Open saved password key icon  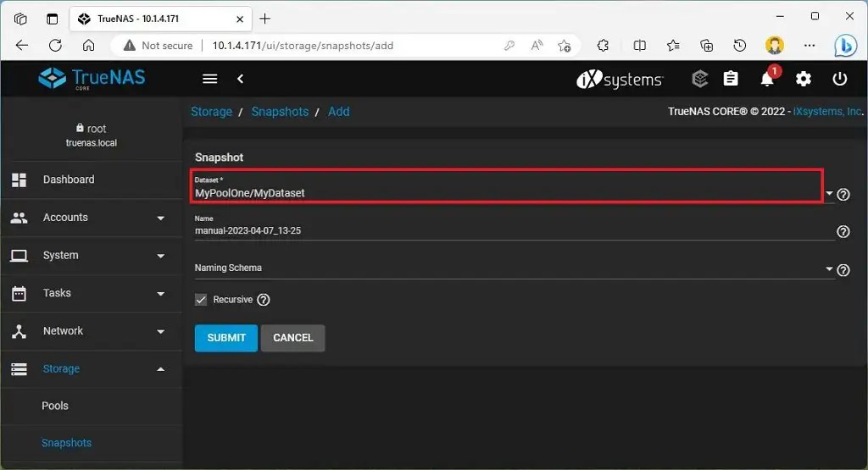click(509, 46)
